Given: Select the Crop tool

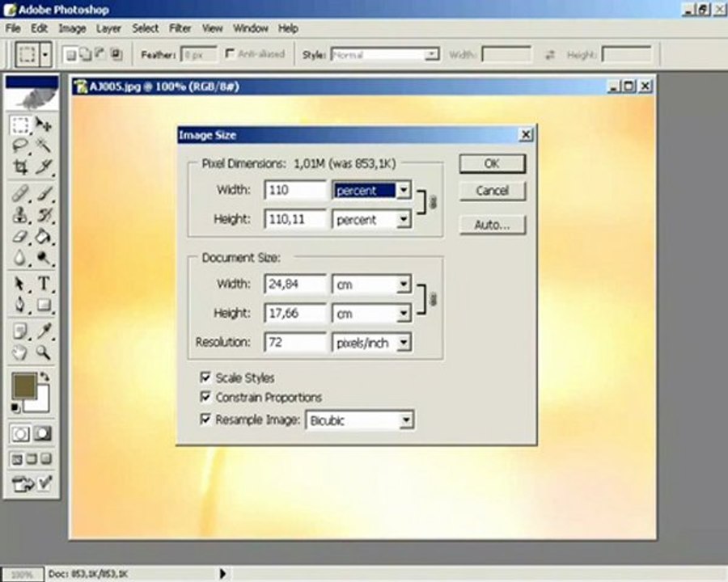Looking at the screenshot, I should [20, 167].
